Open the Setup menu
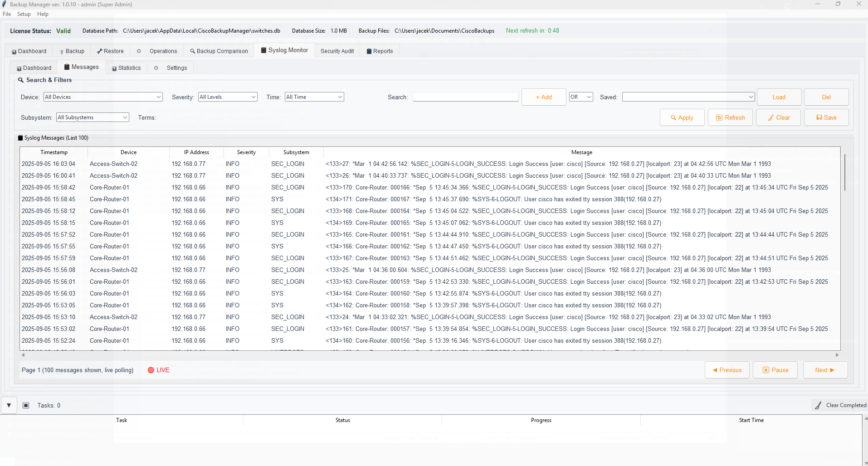Screen dimensions: 868x466 point(24,14)
